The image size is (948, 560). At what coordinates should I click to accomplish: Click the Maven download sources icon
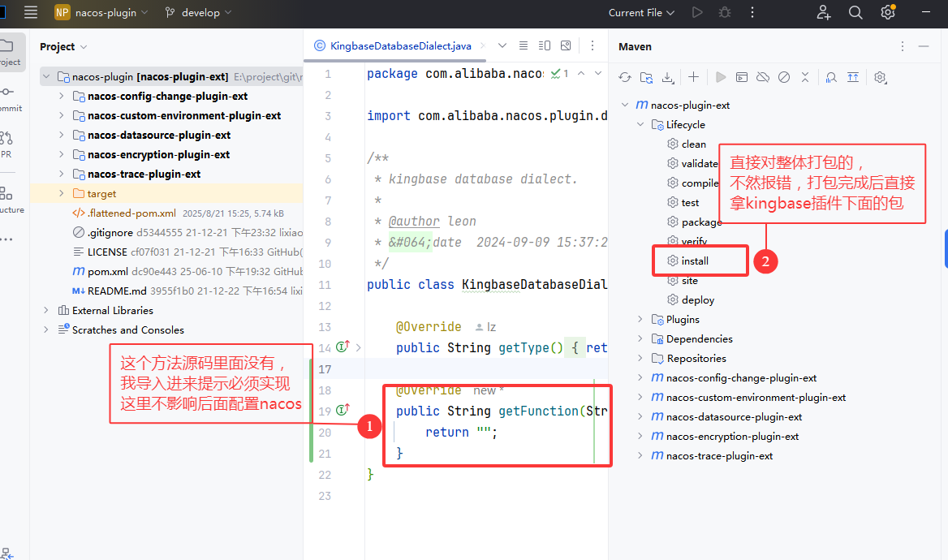click(667, 77)
